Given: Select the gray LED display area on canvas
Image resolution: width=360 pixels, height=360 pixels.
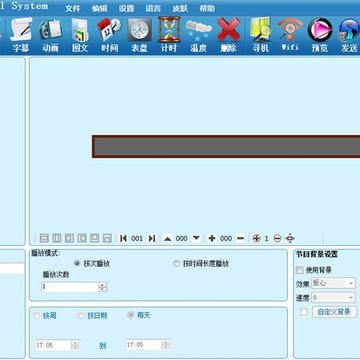Looking at the screenshot, I should 226,147.
